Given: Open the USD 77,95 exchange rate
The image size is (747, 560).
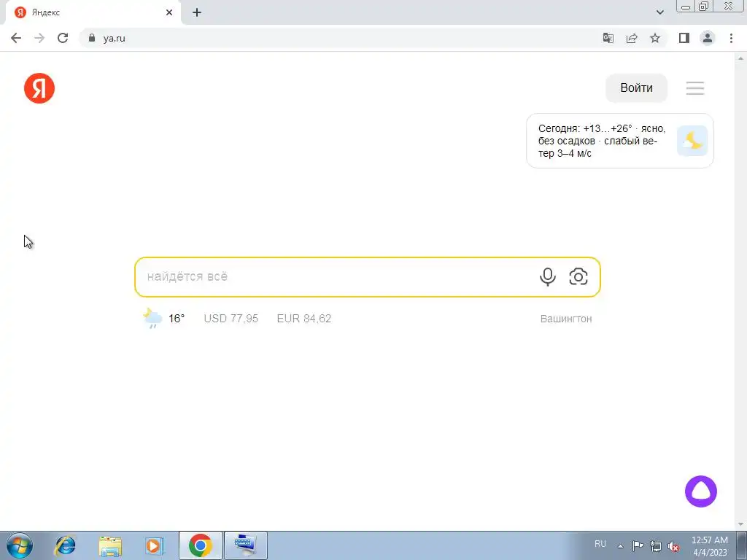Looking at the screenshot, I should pos(231,319).
